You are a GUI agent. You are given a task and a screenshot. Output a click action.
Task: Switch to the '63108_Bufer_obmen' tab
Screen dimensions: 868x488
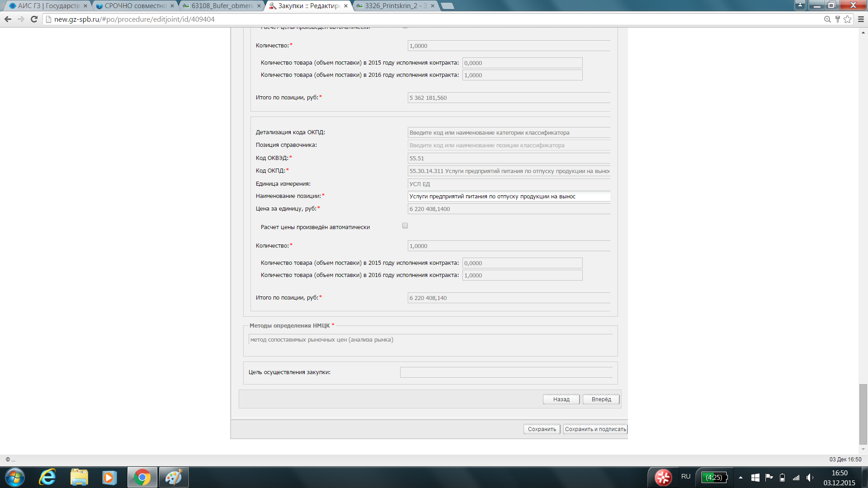coord(221,6)
